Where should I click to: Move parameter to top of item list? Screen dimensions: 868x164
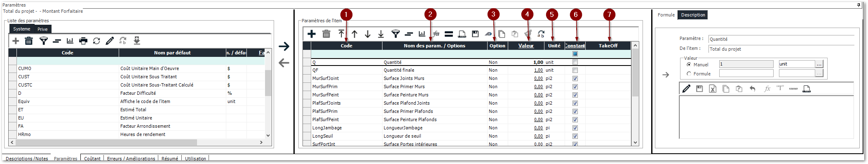pyautogui.click(x=341, y=34)
